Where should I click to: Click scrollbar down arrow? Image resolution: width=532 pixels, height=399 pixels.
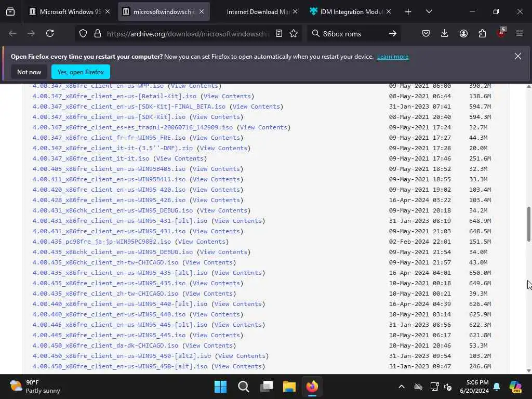coord(528,371)
